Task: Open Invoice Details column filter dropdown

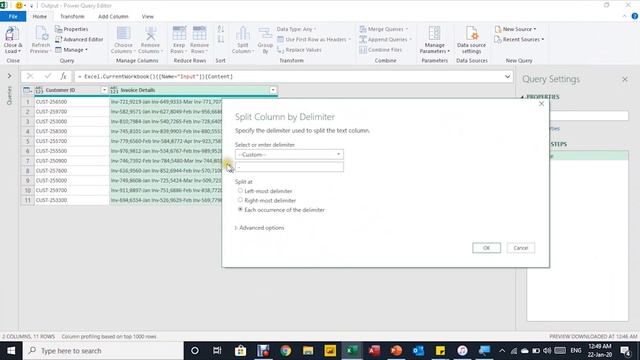Action: coord(273,90)
